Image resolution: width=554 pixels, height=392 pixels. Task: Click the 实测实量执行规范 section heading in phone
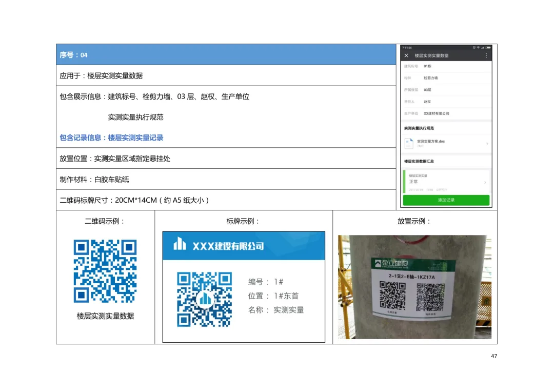point(419,128)
